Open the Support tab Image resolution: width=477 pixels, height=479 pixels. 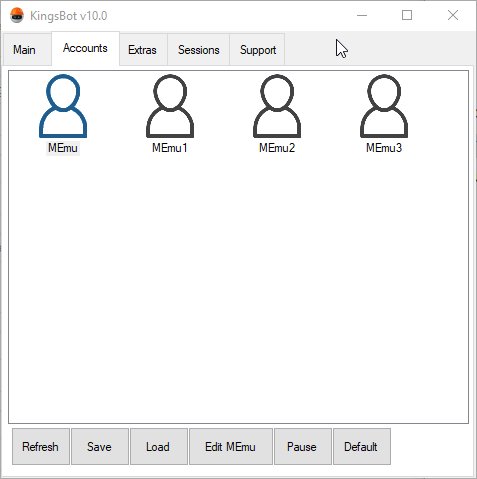click(x=258, y=50)
